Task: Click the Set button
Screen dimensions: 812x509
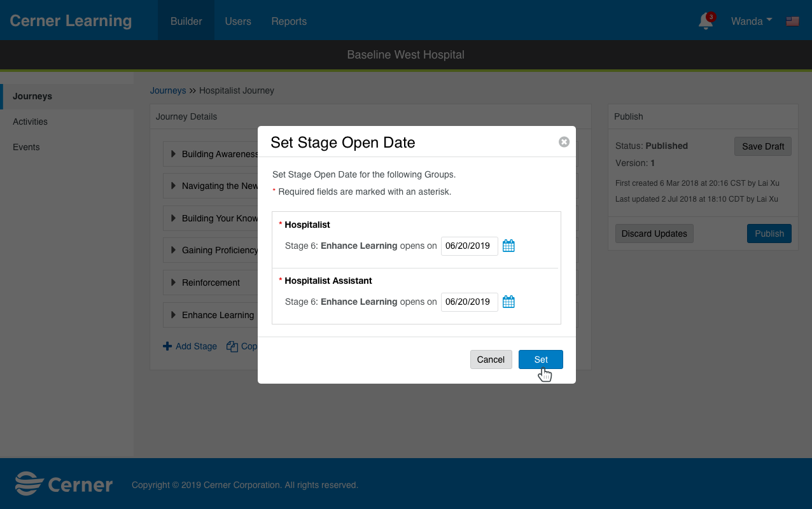Action: coord(541,359)
